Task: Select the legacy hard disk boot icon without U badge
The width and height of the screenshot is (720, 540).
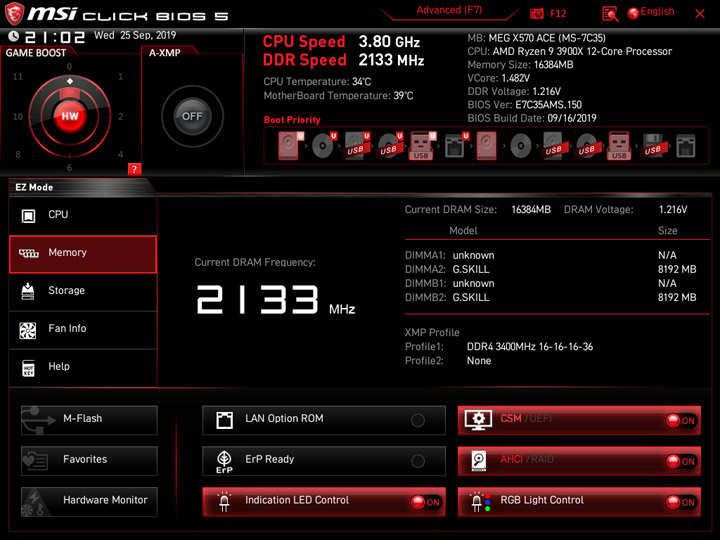Action: click(487, 146)
